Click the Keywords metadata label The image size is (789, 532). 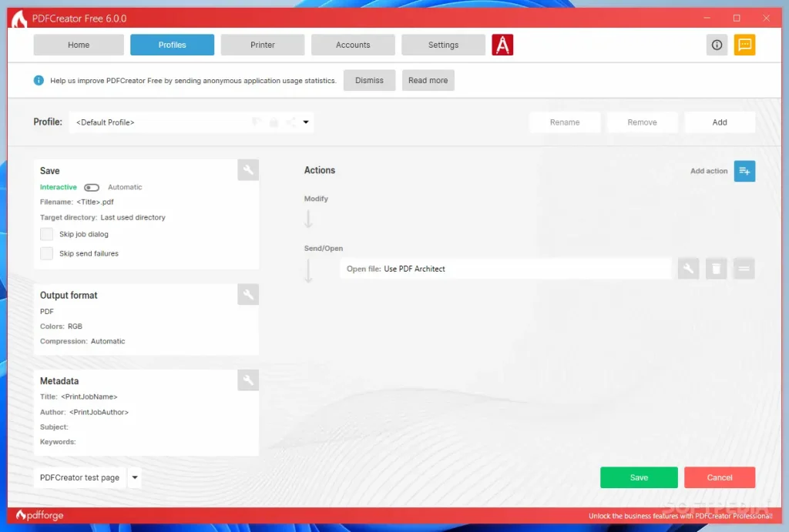(x=58, y=441)
